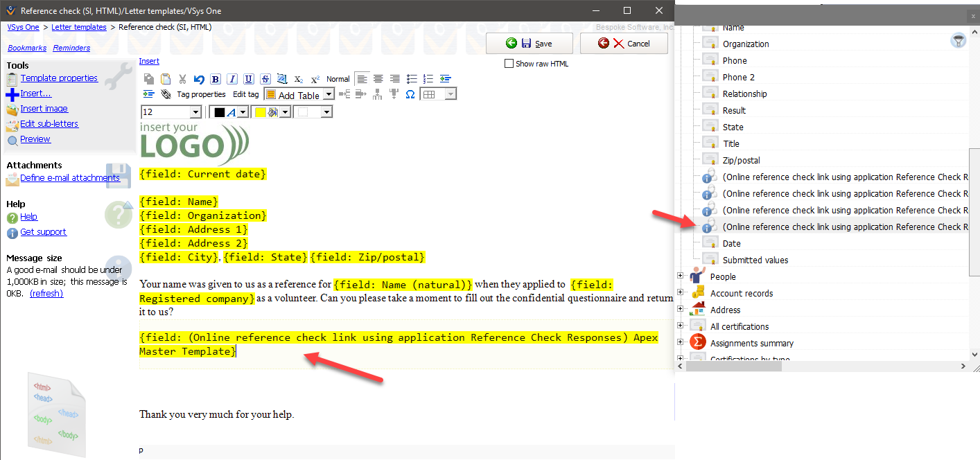
Task: Click the yellow highlight color swatch
Action: point(261,112)
